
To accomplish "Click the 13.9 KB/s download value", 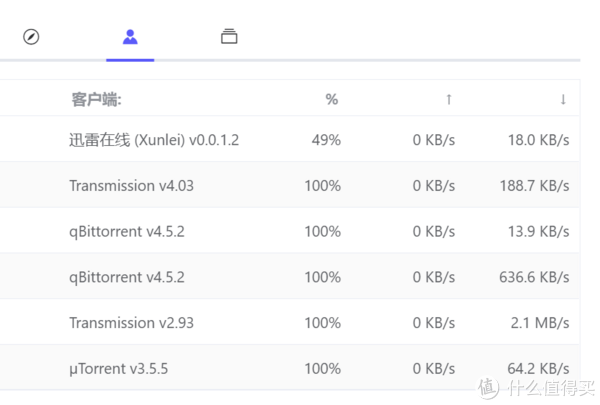I will tap(538, 231).
